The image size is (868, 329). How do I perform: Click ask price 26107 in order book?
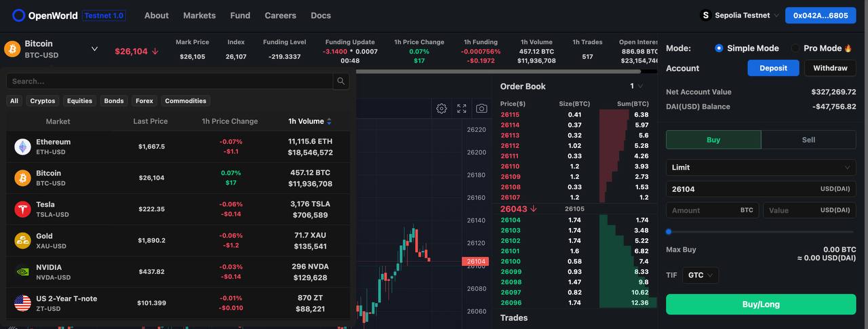[510, 197]
